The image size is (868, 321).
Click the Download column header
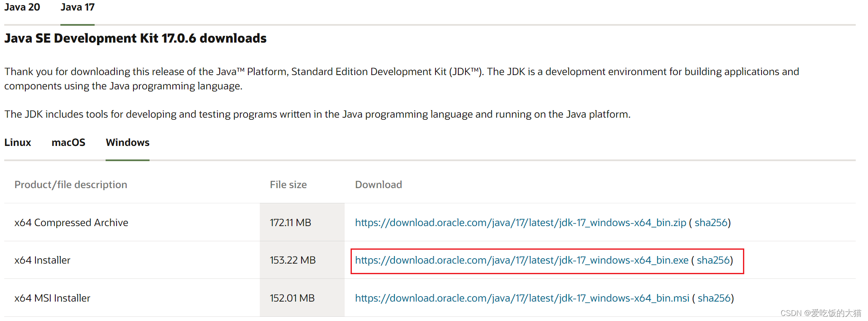pos(378,185)
